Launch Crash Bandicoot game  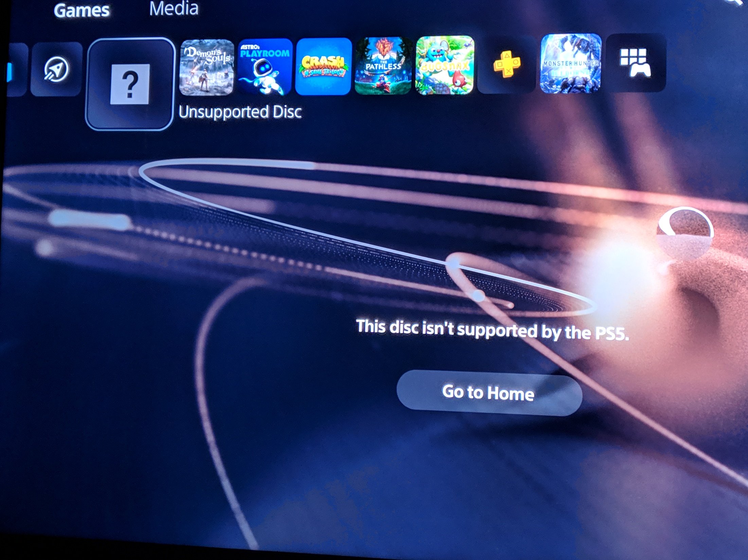[316, 66]
